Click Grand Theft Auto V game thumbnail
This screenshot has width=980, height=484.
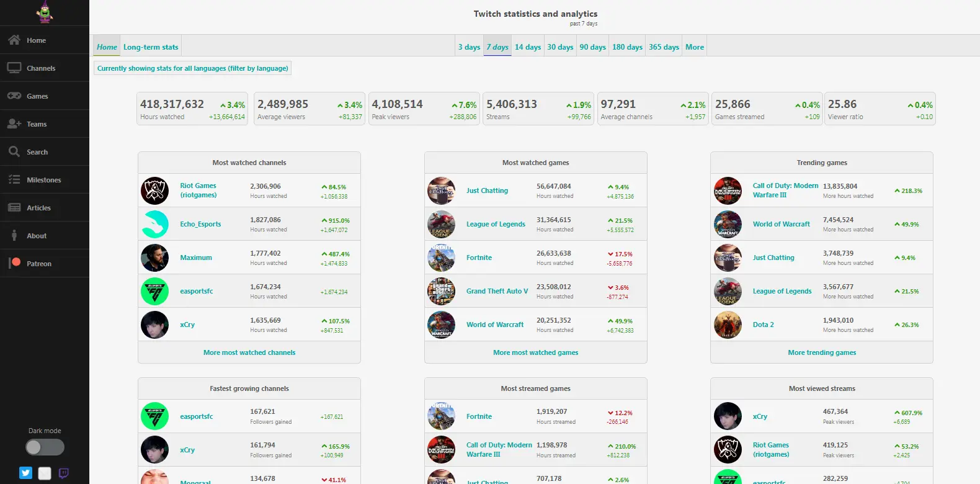pos(441,291)
